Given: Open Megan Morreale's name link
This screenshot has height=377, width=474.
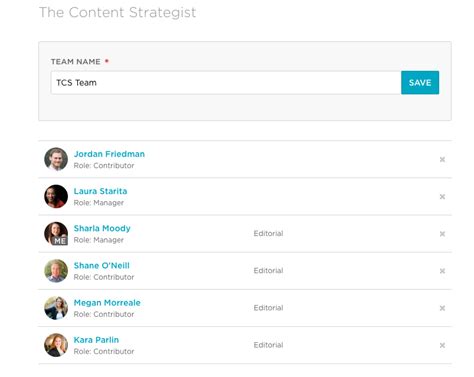Looking at the screenshot, I should tap(107, 303).
